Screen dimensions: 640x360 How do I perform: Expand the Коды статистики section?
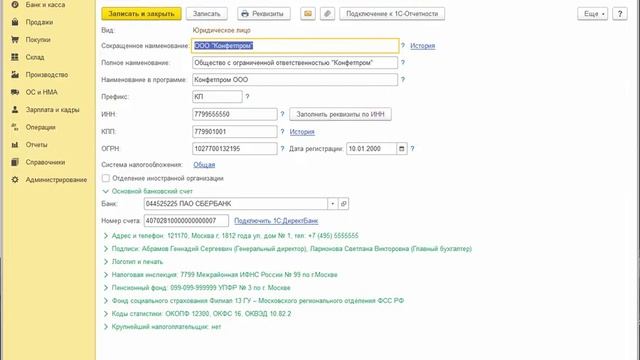tap(106, 314)
